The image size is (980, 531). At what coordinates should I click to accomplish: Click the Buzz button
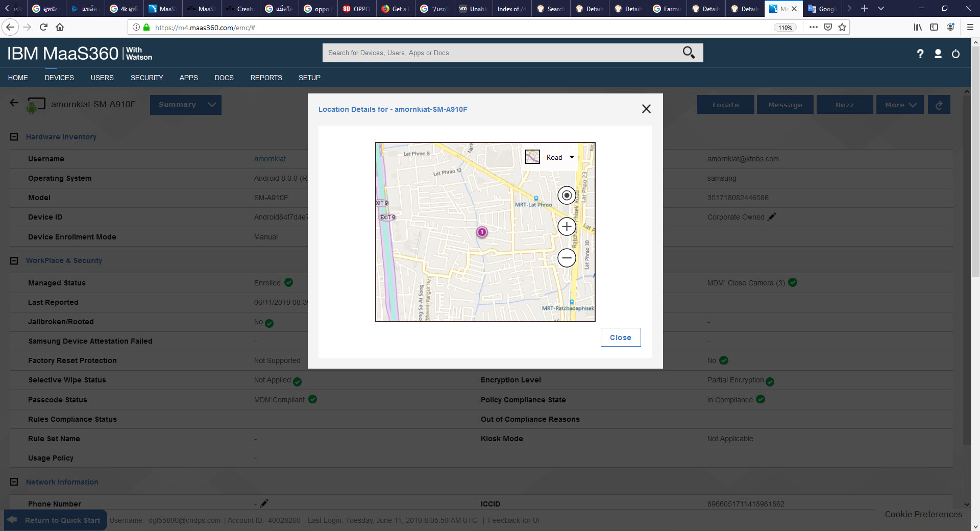pos(845,105)
